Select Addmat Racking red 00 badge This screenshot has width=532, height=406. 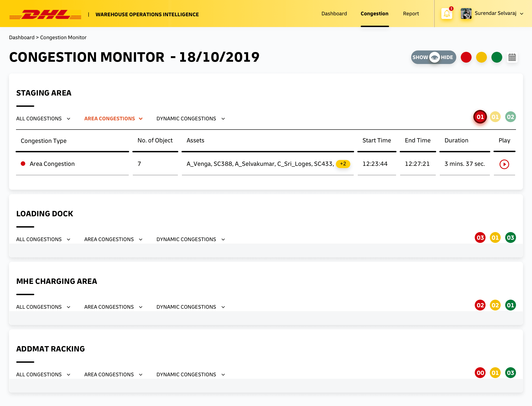(480, 373)
